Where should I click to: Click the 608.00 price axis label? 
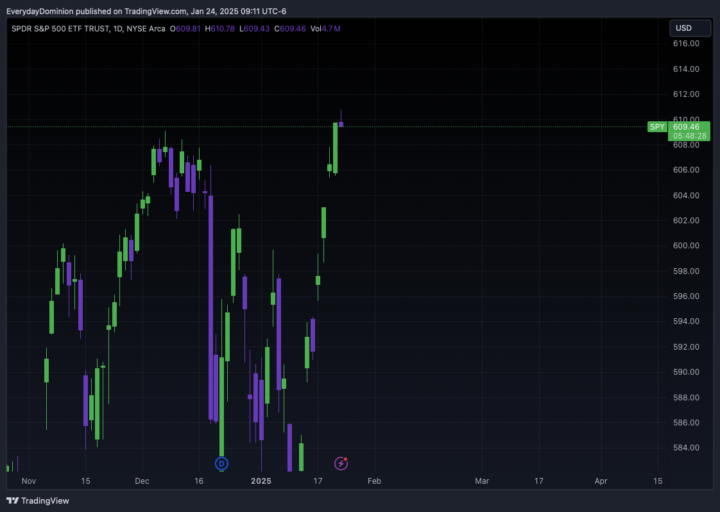tap(686, 145)
